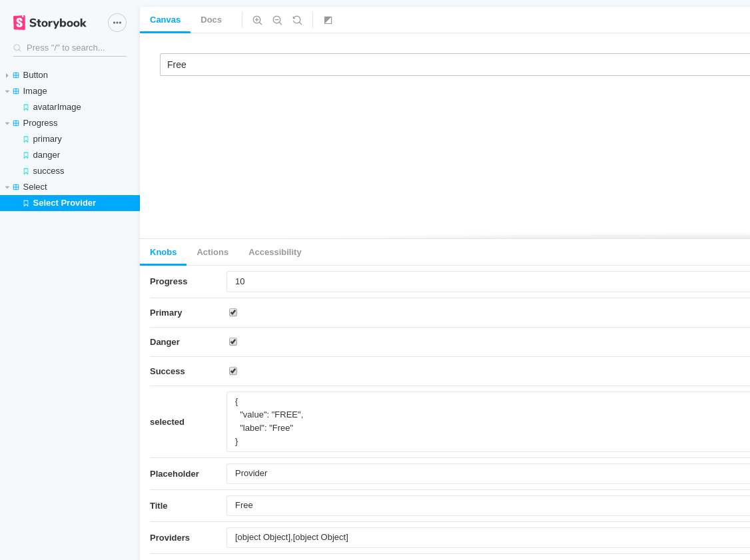Viewport: 750px width, 560px height.
Task: Click the zoom out canvas icon
Action: click(277, 20)
